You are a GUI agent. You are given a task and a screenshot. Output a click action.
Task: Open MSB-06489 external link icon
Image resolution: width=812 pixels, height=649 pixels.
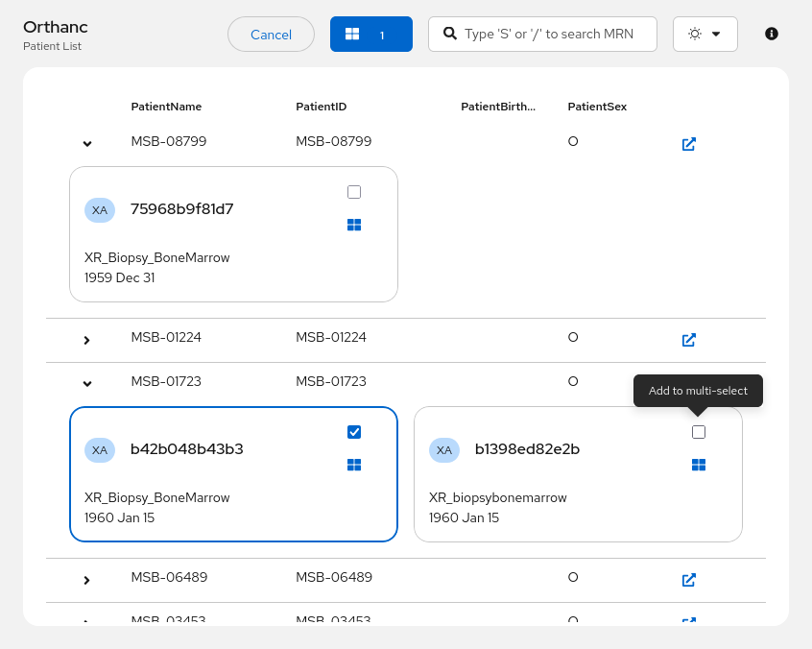point(689,580)
